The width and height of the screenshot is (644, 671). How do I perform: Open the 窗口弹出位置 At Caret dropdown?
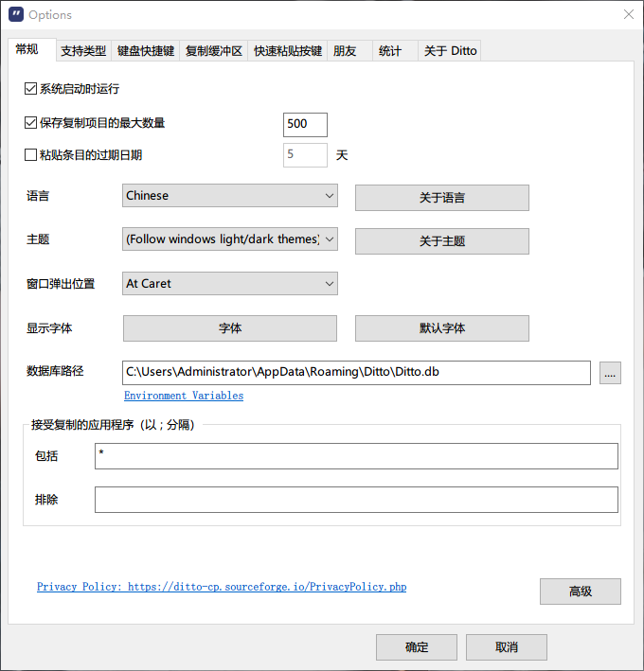(230, 283)
